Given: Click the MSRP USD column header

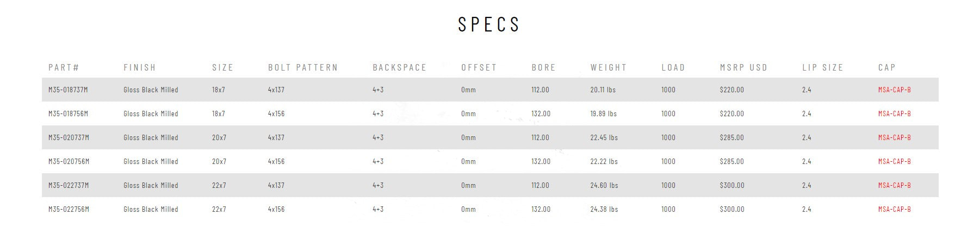Looking at the screenshot, I should (x=743, y=67).
